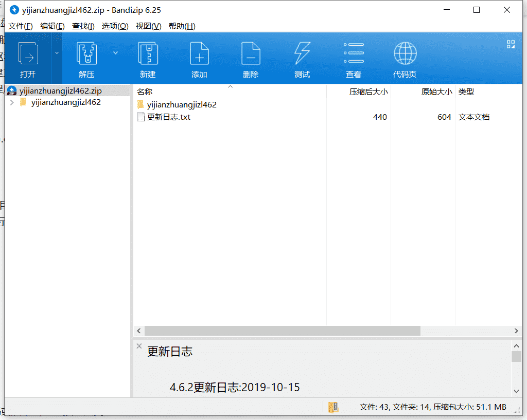Close the preview pane with X
The image size is (527, 420).
[x=139, y=346]
